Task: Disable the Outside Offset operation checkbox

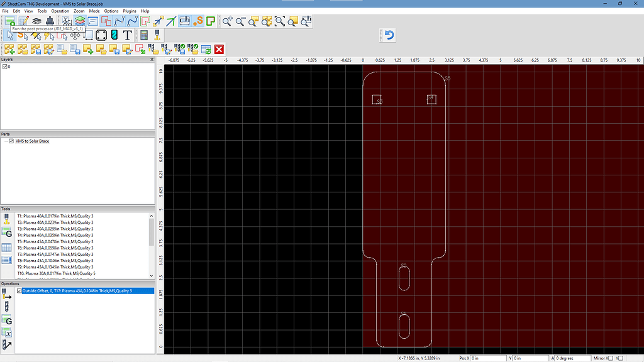Action: (19, 291)
